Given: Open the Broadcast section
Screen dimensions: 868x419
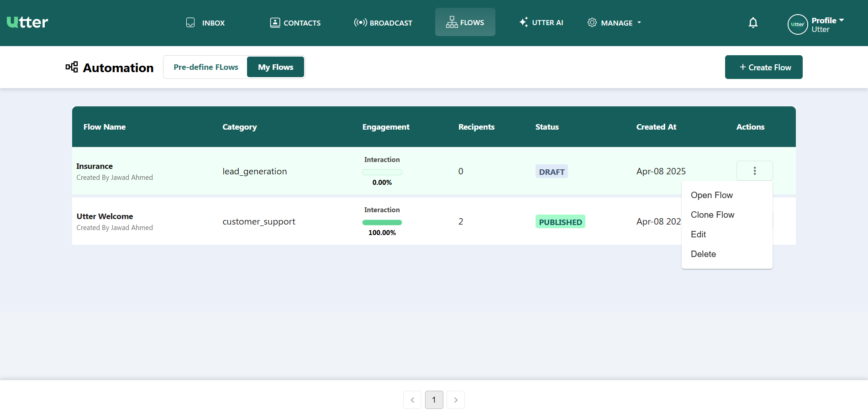Looking at the screenshot, I should (383, 23).
